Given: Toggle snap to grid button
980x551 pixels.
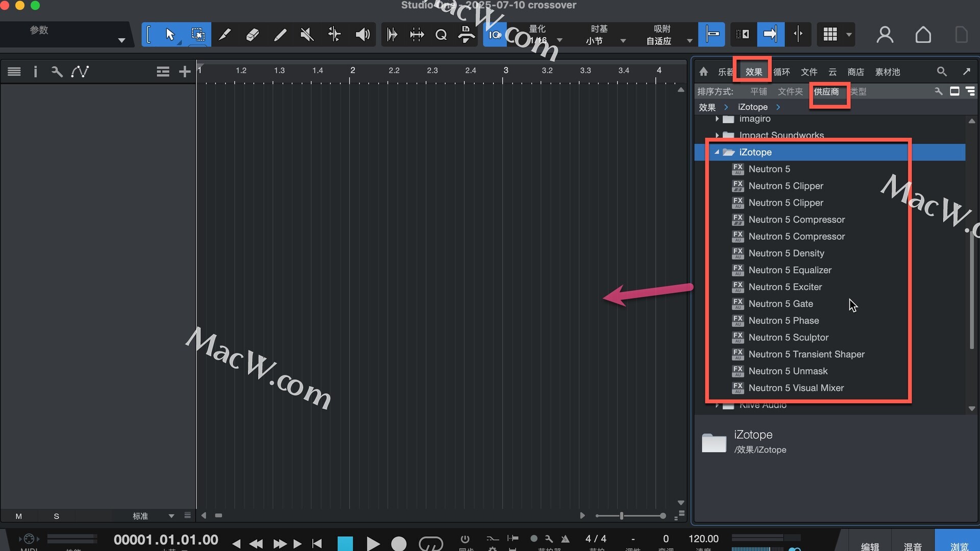Looking at the screenshot, I should (x=712, y=35).
